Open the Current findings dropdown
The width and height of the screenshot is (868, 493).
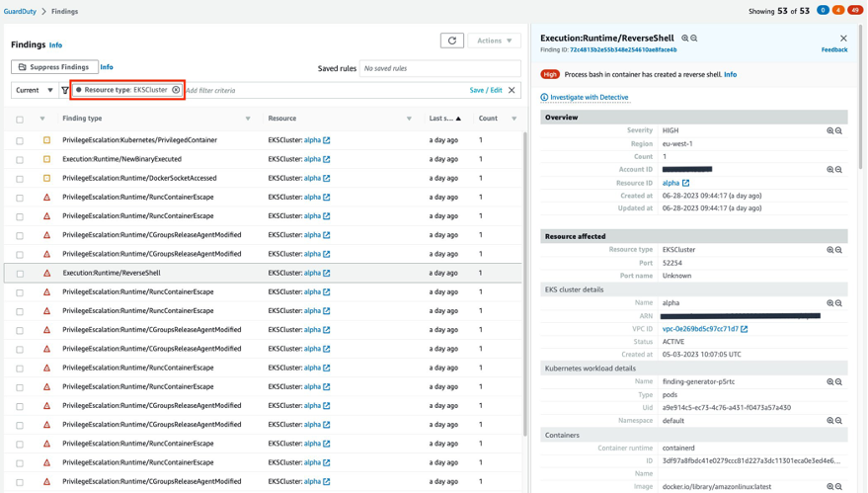pyautogui.click(x=35, y=90)
